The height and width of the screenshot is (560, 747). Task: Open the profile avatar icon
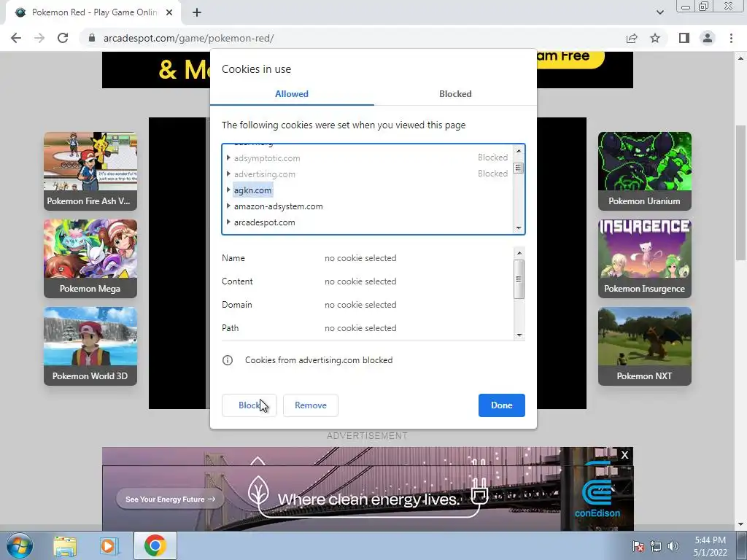click(x=708, y=38)
